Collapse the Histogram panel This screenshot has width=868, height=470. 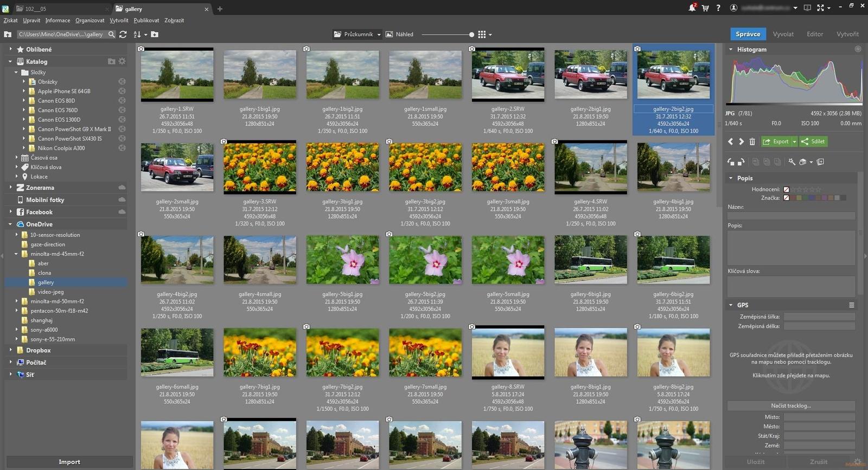(x=731, y=49)
